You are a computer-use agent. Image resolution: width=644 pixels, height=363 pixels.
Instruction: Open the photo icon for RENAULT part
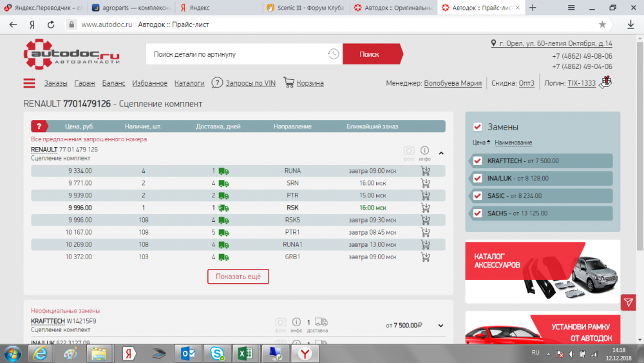pos(409,151)
